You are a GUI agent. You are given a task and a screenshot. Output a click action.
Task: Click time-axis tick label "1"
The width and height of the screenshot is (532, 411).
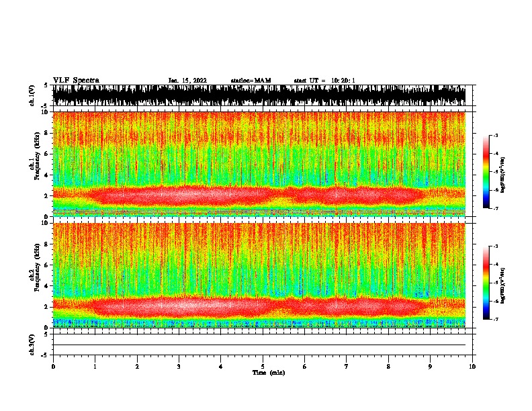click(x=95, y=367)
